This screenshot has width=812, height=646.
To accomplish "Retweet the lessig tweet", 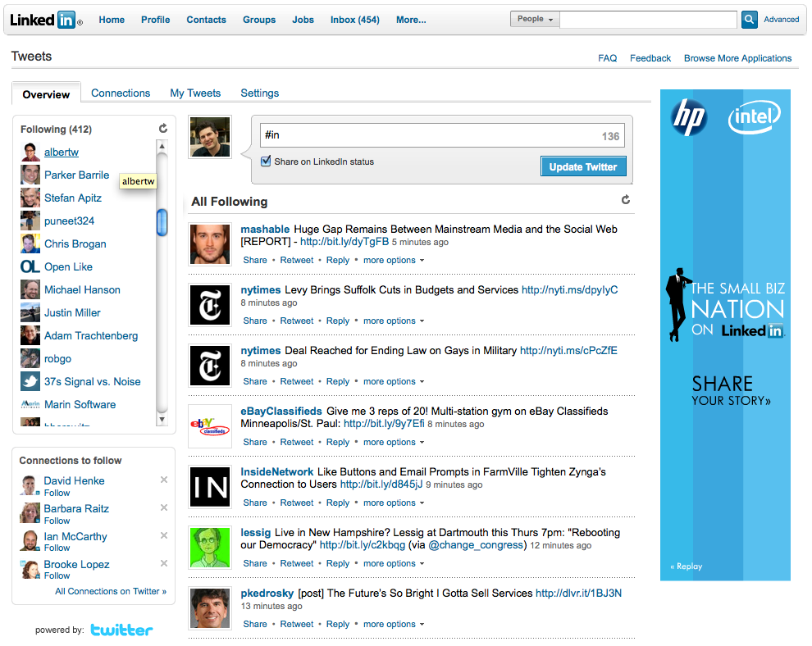I will pos(297,564).
